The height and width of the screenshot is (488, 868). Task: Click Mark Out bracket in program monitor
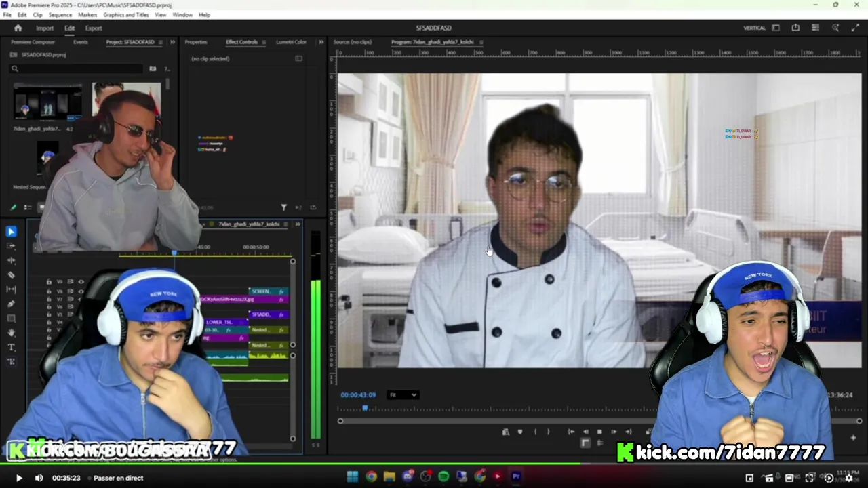click(549, 432)
